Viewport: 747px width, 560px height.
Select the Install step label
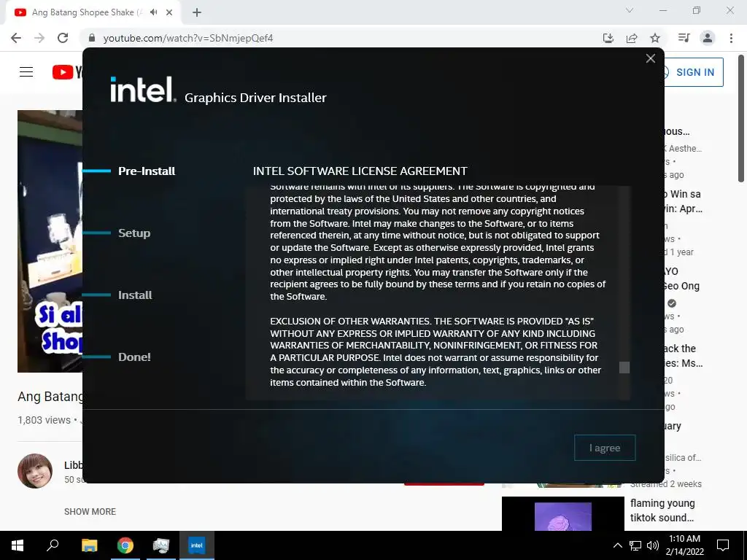(135, 295)
